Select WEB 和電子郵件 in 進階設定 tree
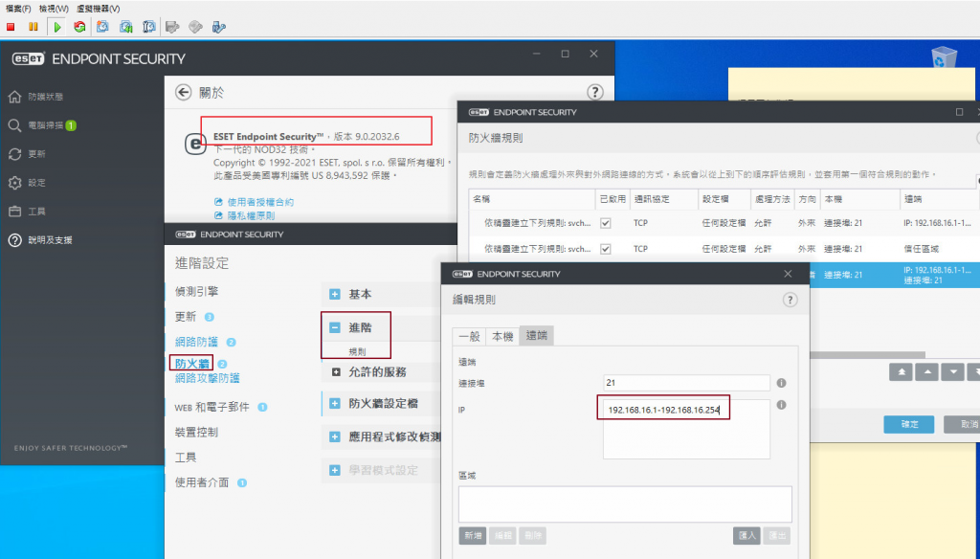Image resolution: width=980 pixels, height=559 pixels. (x=212, y=407)
